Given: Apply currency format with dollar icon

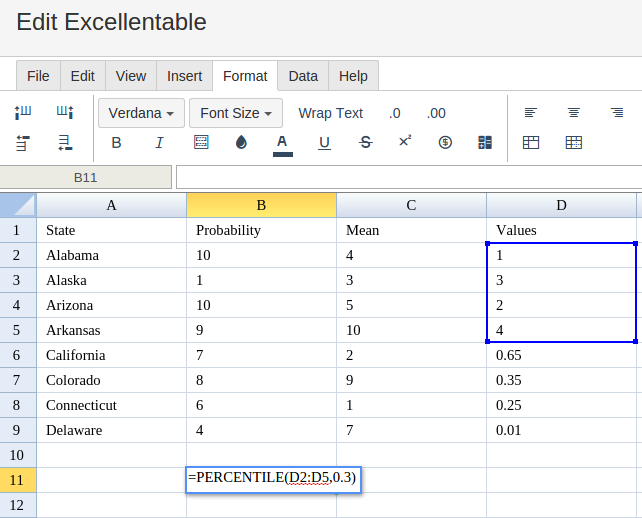Looking at the screenshot, I should 445,143.
